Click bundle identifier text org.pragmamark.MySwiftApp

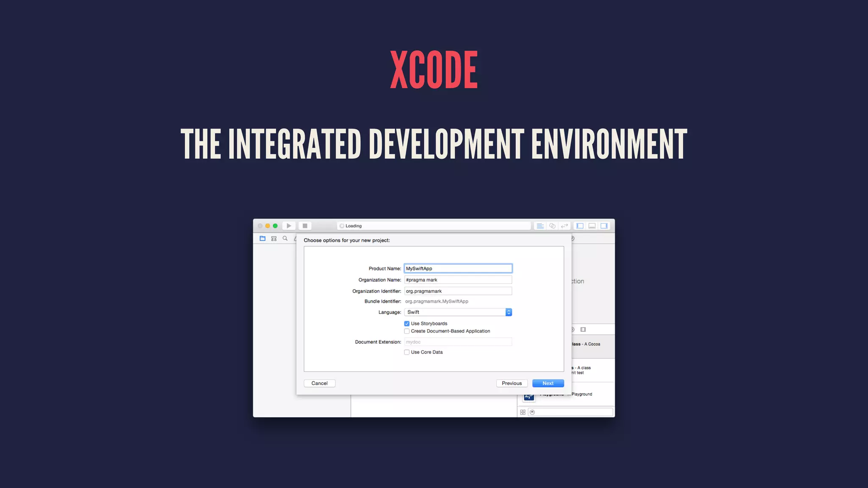click(x=437, y=302)
